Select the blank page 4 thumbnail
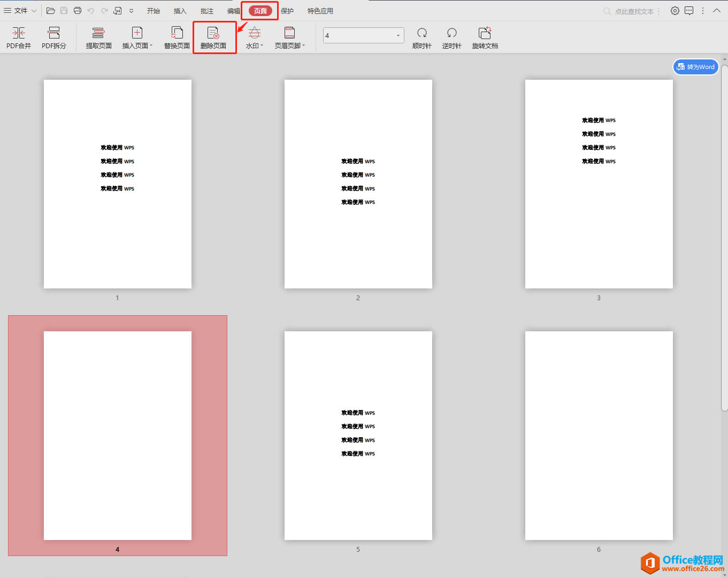Screen dimensions: 728x578 (x=118, y=436)
